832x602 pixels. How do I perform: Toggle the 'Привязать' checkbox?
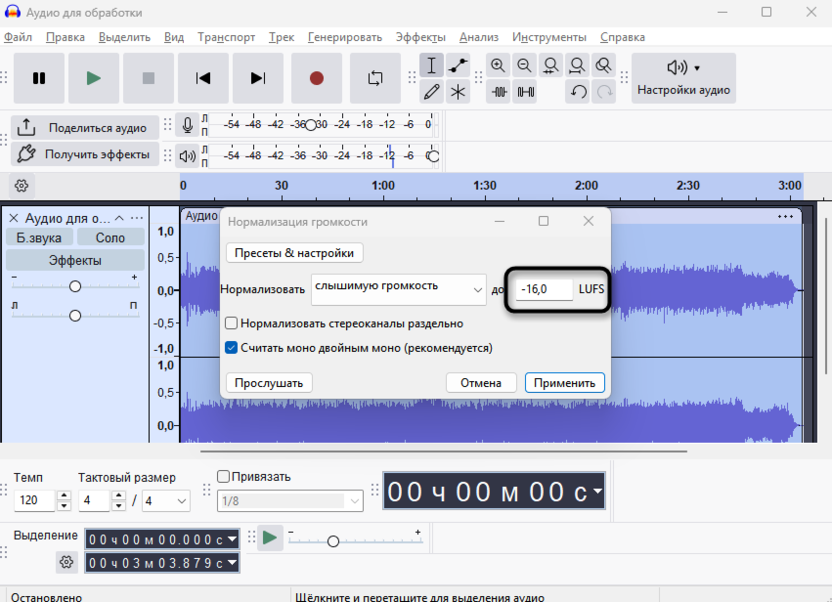click(222, 475)
